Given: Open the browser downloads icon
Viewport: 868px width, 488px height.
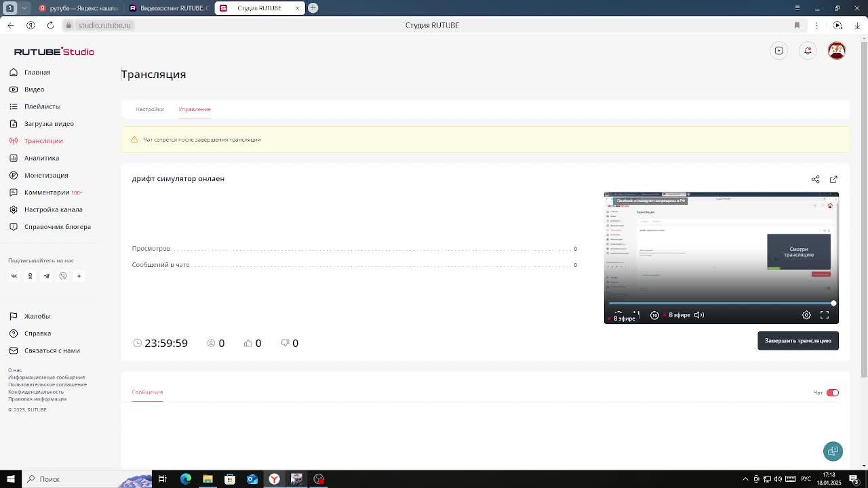Looking at the screenshot, I should [857, 25].
